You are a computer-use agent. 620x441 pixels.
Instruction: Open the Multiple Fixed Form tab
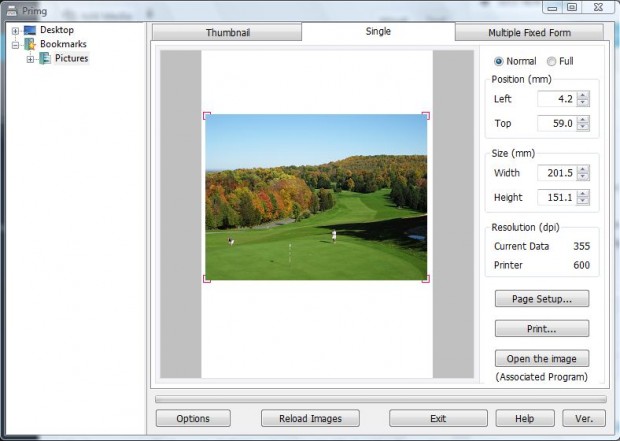coord(529,32)
